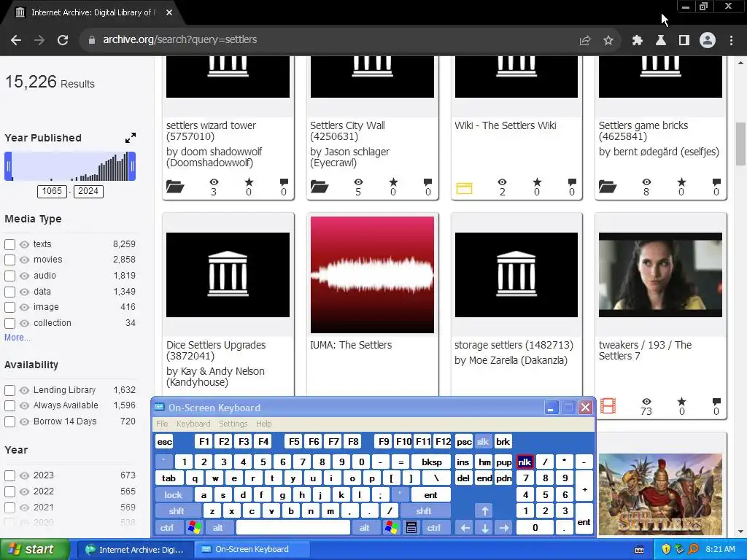Go back in browser history
The image size is (747, 560).
point(16,40)
